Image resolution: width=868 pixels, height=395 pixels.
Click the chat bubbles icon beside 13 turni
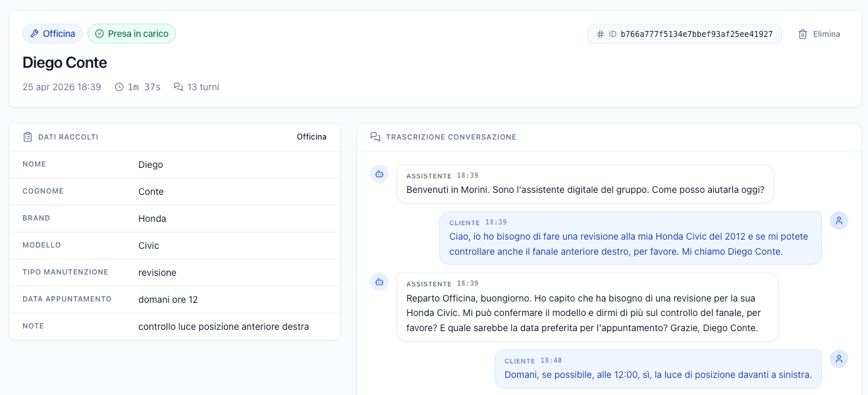tap(178, 87)
